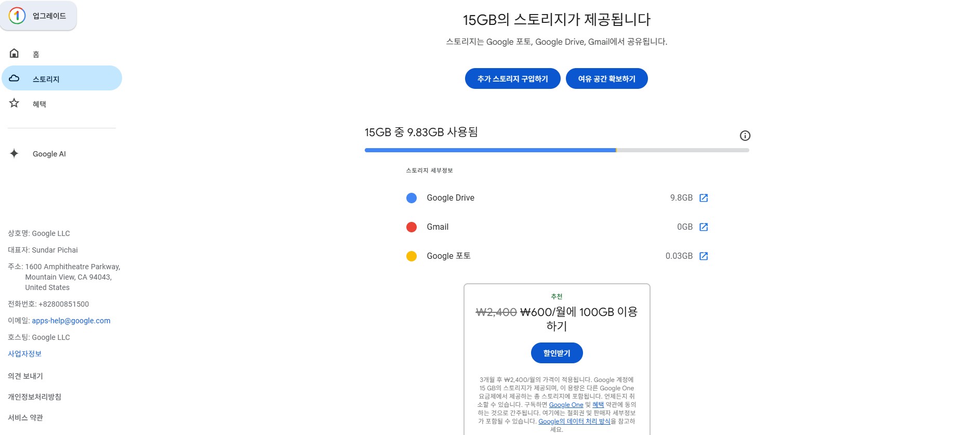The width and height of the screenshot is (980, 435).
Task: Click the 0GB Gmail usage value
Action: [x=685, y=227]
